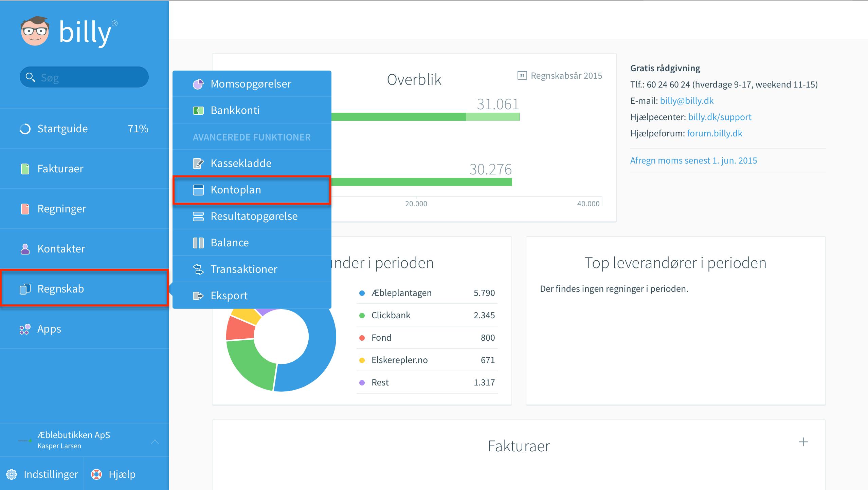
Task: Click the Balance columns icon
Action: click(x=198, y=243)
